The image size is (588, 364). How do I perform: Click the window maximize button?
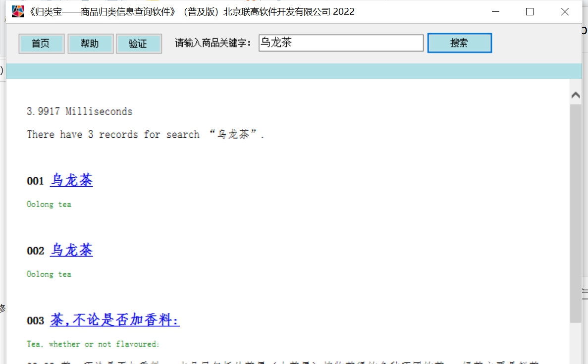(530, 11)
